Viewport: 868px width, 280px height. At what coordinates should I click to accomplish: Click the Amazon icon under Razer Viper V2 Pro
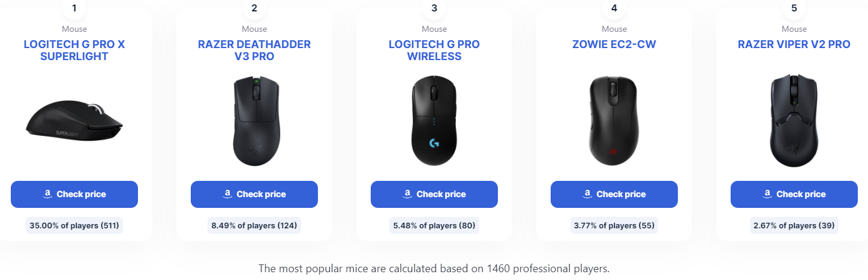[x=767, y=194]
